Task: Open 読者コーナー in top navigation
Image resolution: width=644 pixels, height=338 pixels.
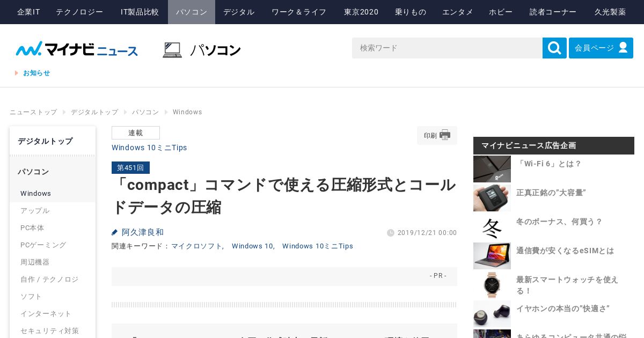Action: [x=553, y=12]
